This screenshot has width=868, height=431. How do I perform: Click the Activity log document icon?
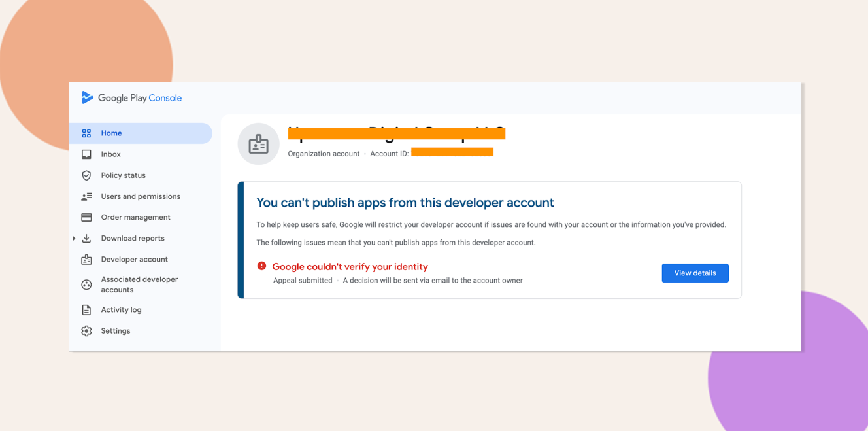pyautogui.click(x=86, y=310)
